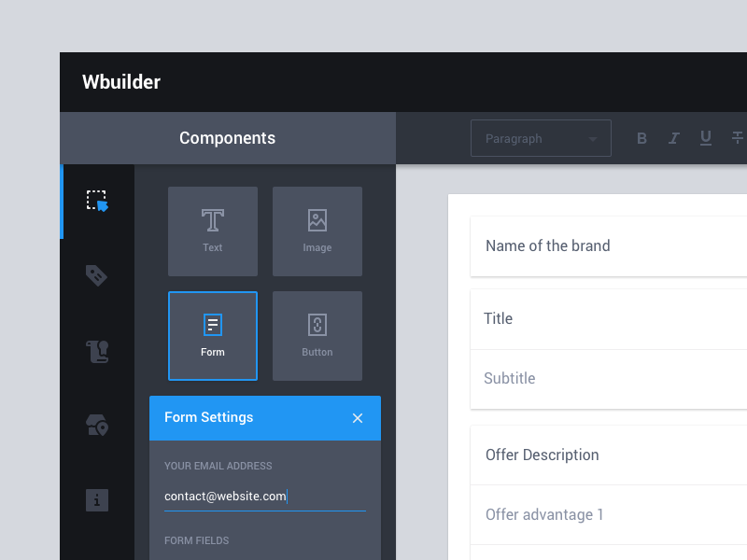Screen dimensions: 747x560
Task: Open the store location panel icon
Action: tap(97, 426)
